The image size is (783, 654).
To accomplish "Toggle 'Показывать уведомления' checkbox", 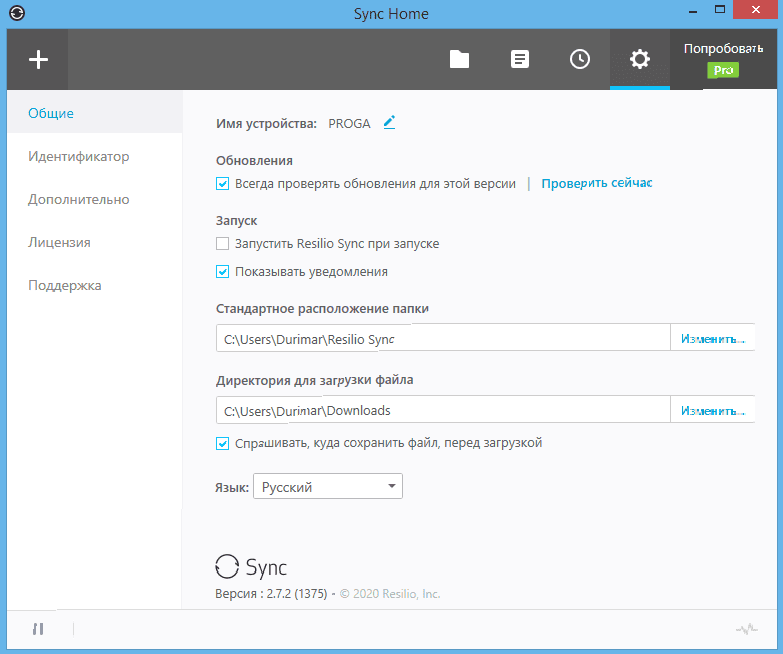I will [x=222, y=272].
